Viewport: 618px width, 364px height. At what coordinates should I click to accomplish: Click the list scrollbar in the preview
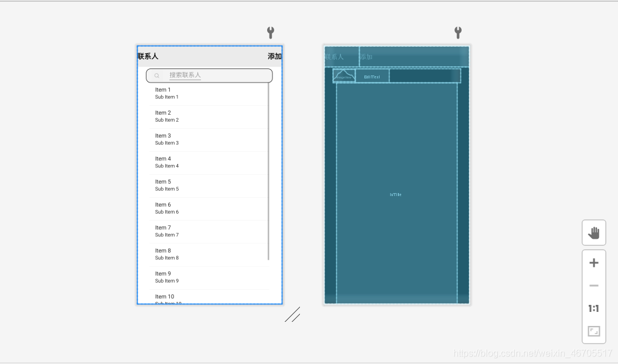tap(268, 171)
